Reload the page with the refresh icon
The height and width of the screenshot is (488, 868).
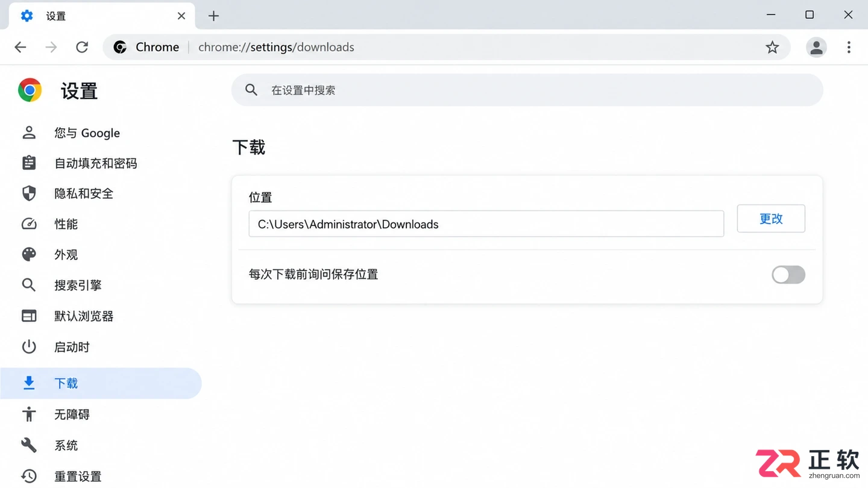[82, 47]
